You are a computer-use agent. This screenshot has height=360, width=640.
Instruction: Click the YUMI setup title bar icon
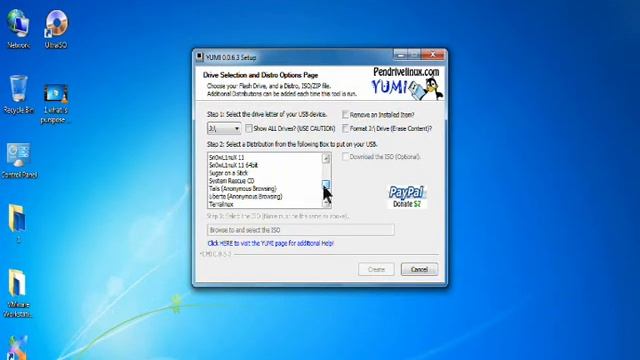pos(200,57)
